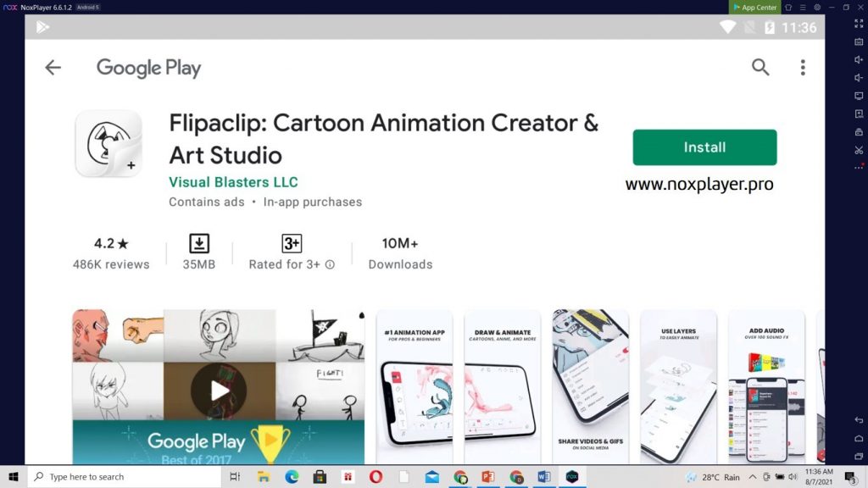Open the Mail app from taskbar
This screenshot has height=488, width=868.
click(431, 476)
